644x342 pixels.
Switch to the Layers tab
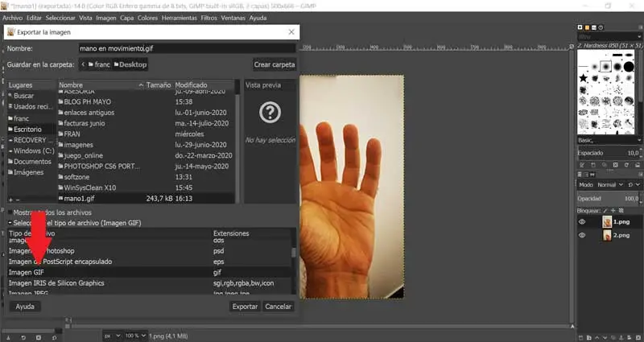[x=580, y=175]
